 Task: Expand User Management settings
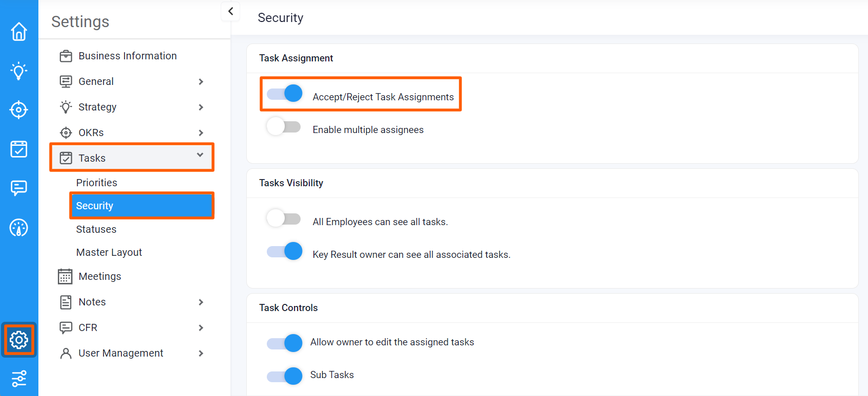(201, 353)
